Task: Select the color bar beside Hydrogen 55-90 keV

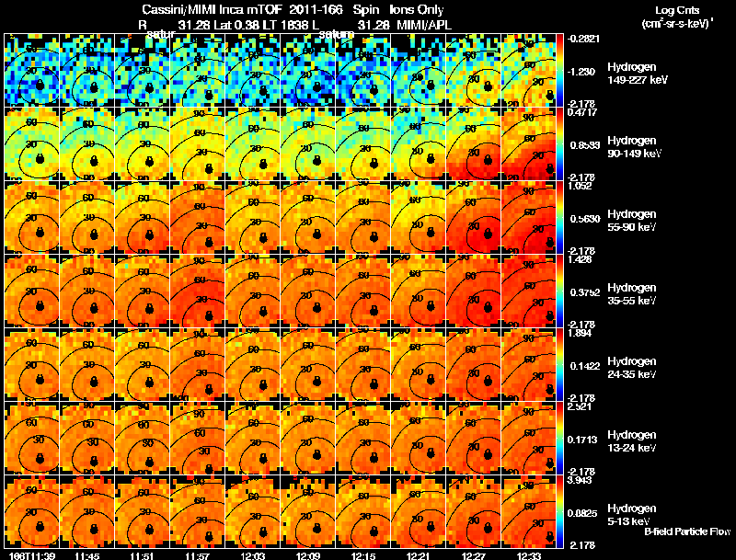Action: click(559, 218)
